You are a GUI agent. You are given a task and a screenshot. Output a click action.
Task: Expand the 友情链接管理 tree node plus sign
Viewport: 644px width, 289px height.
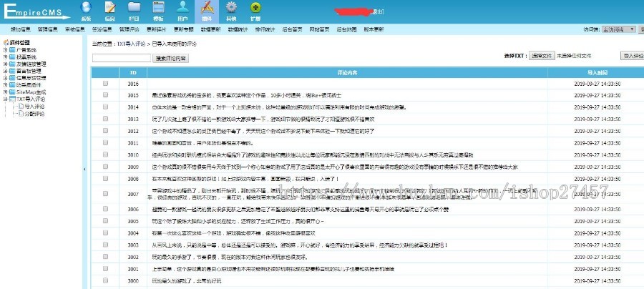point(5,64)
